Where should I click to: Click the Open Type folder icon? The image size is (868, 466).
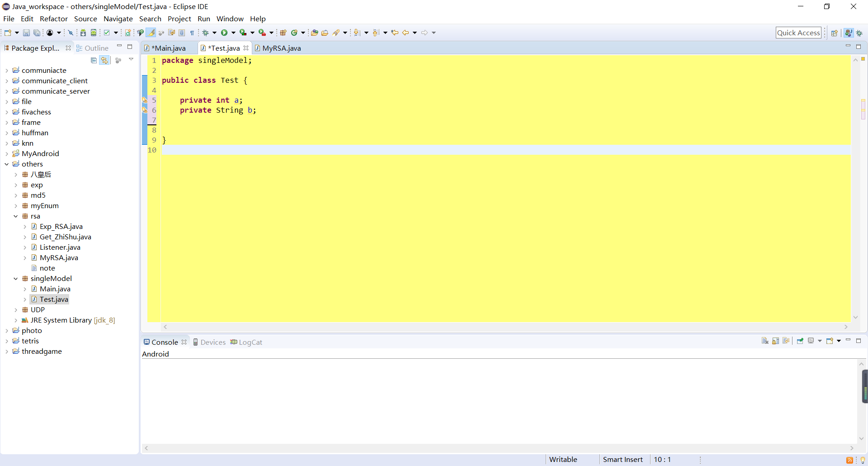coord(314,33)
